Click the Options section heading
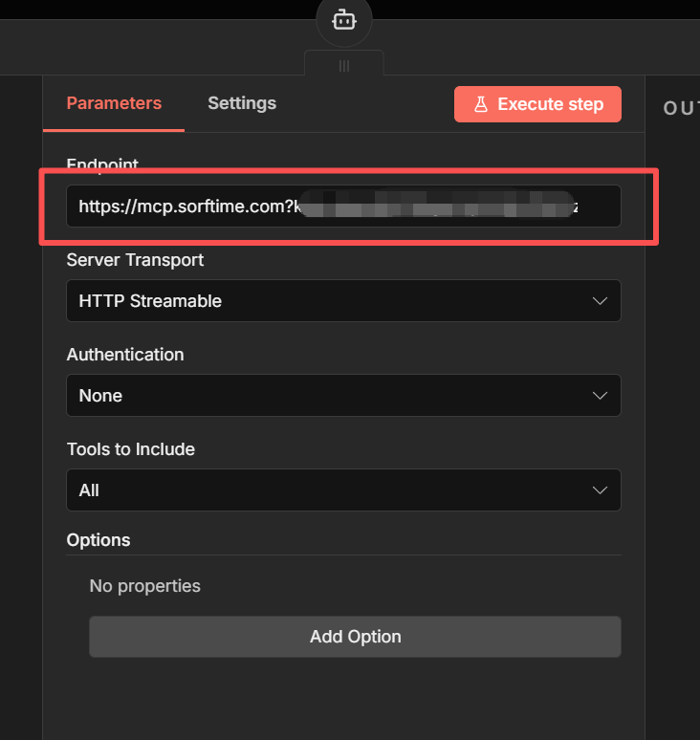 point(98,540)
